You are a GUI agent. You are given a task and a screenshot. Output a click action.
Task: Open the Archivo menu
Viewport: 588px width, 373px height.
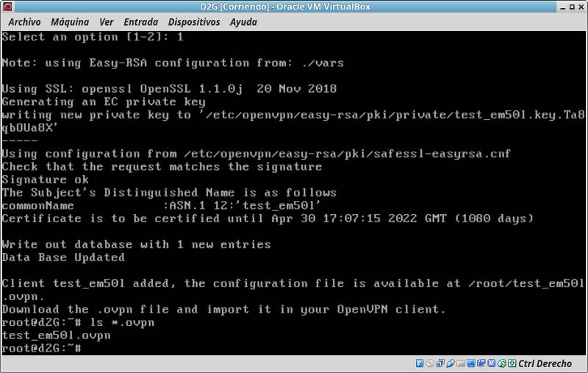pos(24,22)
